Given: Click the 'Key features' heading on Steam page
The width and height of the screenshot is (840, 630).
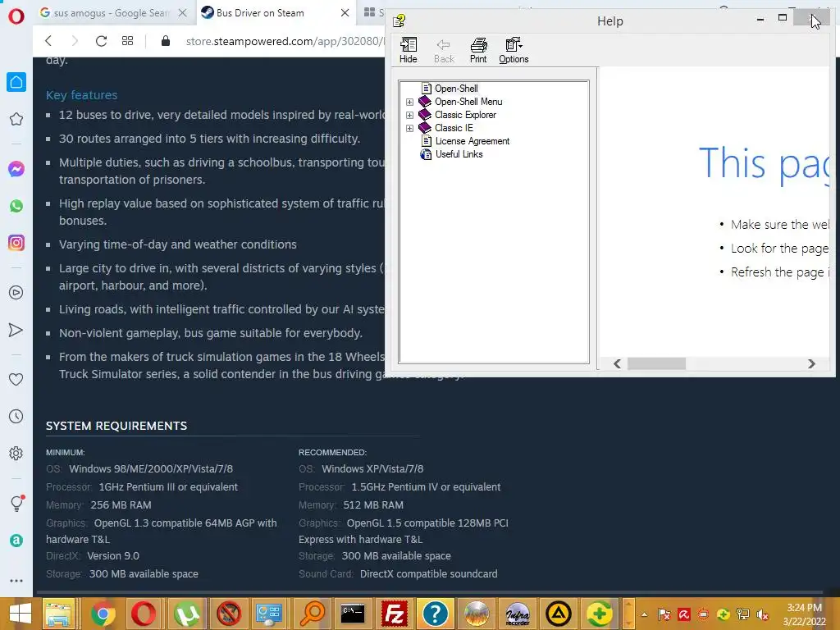Looking at the screenshot, I should (81, 95).
